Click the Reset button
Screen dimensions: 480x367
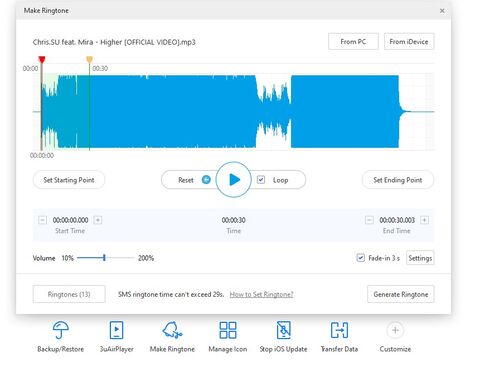pos(186,180)
